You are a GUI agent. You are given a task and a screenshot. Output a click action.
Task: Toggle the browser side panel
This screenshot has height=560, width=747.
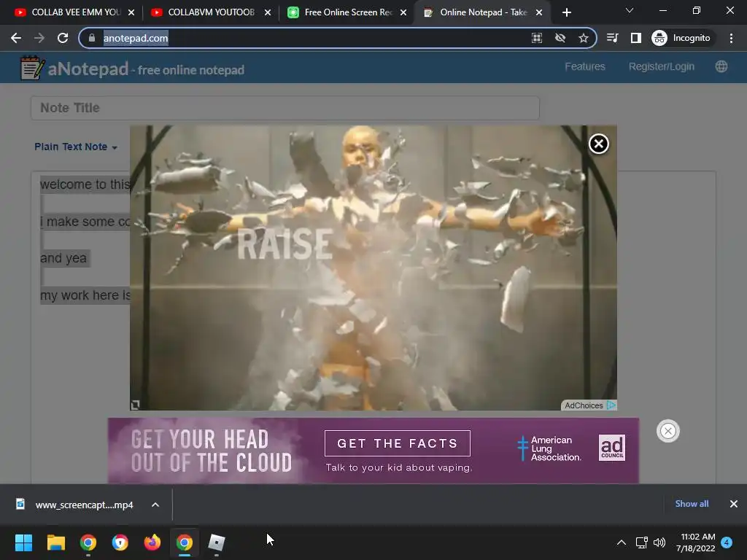pyautogui.click(x=635, y=38)
